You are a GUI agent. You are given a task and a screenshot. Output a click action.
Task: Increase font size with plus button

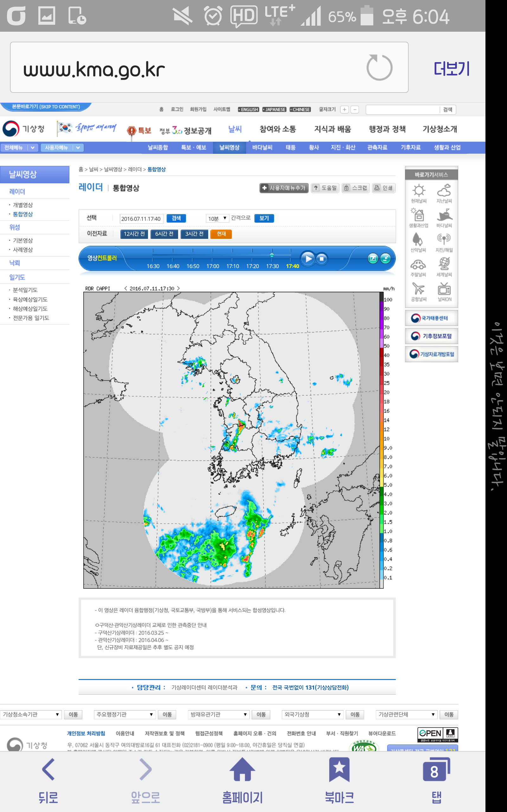(x=344, y=109)
